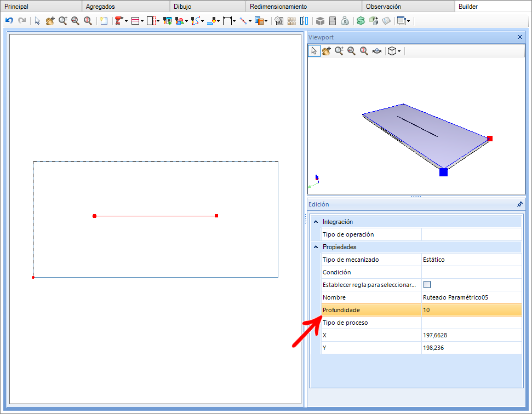The image size is (532, 414).
Task: Click the checklist note icon
Action: [x=386, y=21]
